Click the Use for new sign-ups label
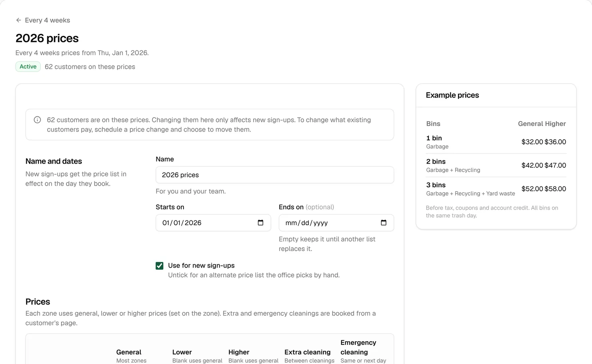 pyautogui.click(x=201, y=266)
